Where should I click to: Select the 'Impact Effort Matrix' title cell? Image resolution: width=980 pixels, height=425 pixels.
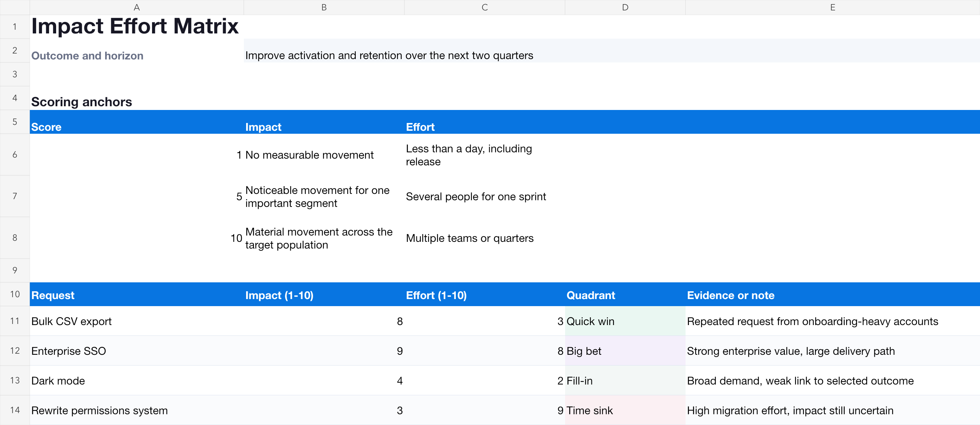[x=136, y=27]
